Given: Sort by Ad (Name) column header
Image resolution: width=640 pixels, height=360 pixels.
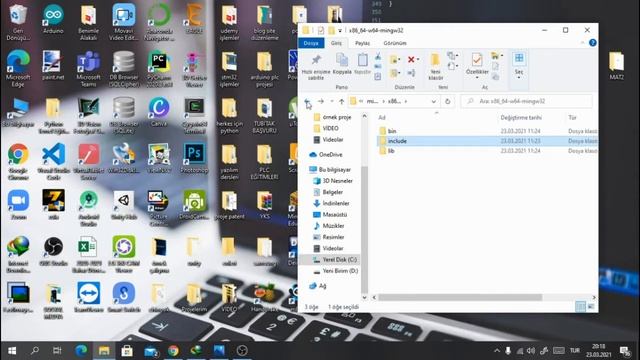Looking at the screenshot, I should [382, 118].
